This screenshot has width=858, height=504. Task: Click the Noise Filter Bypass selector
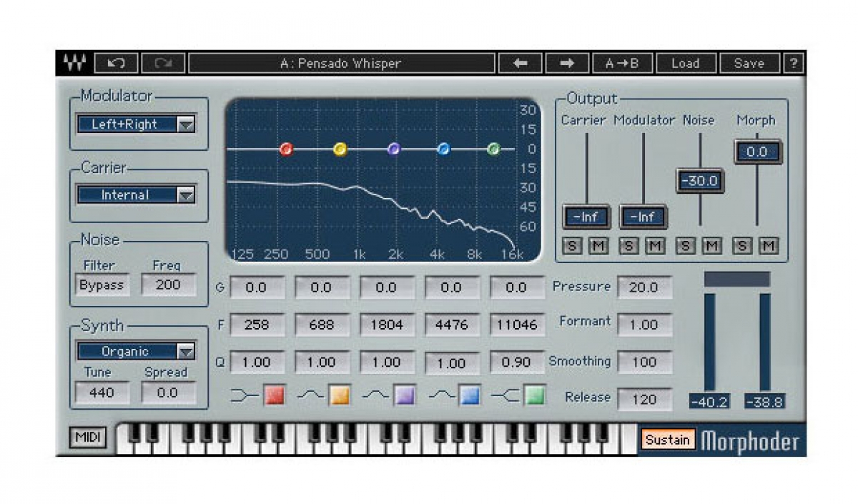pos(102,285)
